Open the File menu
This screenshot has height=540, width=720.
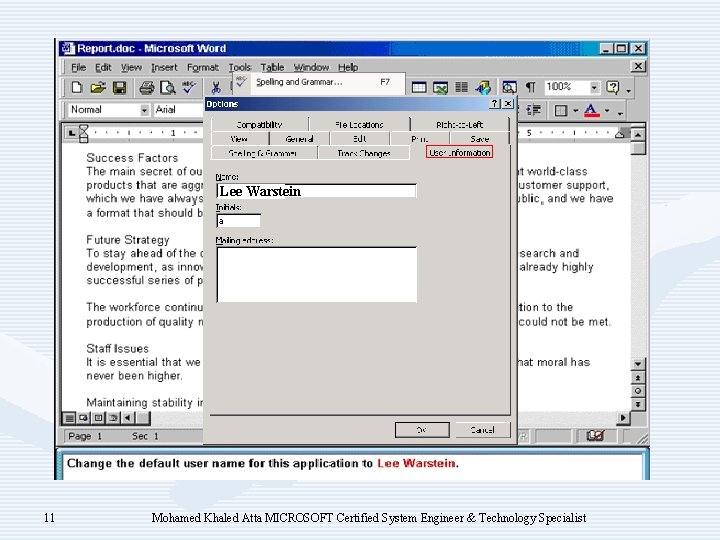[79, 68]
